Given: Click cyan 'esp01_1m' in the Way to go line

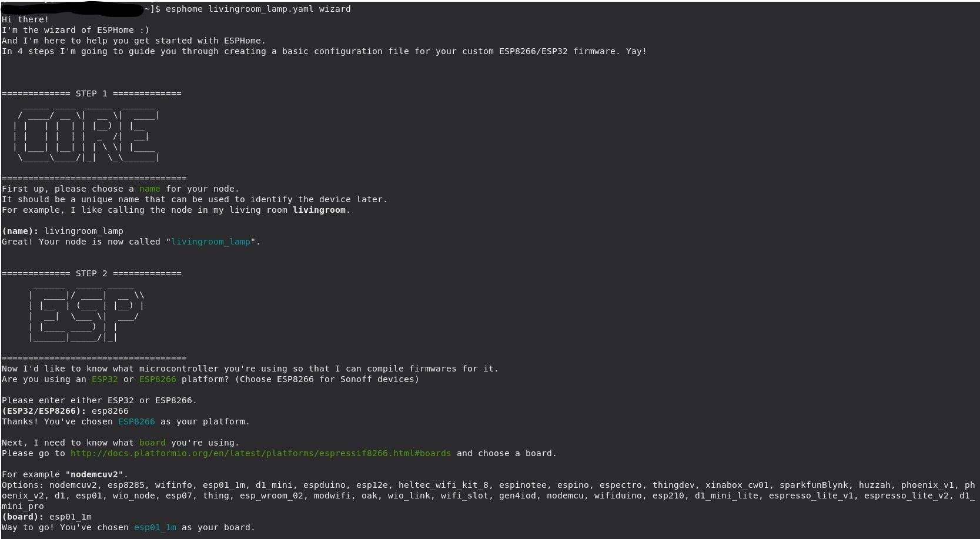Looking at the screenshot, I should click(x=155, y=527).
